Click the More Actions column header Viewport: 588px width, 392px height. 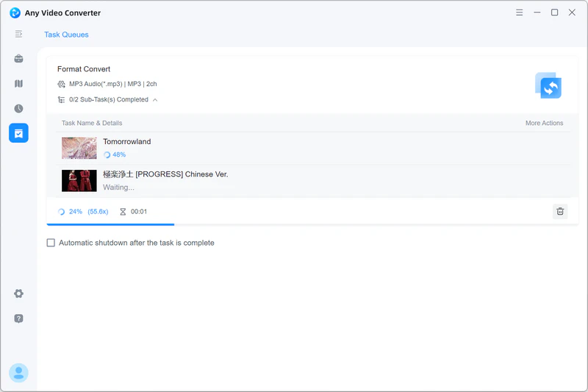pyautogui.click(x=544, y=123)
